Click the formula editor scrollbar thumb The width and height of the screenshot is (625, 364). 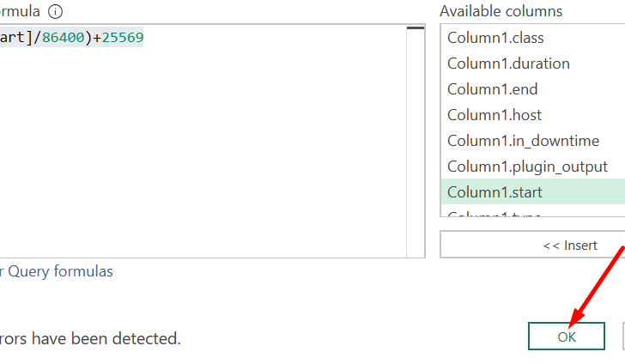click(416, 28)
